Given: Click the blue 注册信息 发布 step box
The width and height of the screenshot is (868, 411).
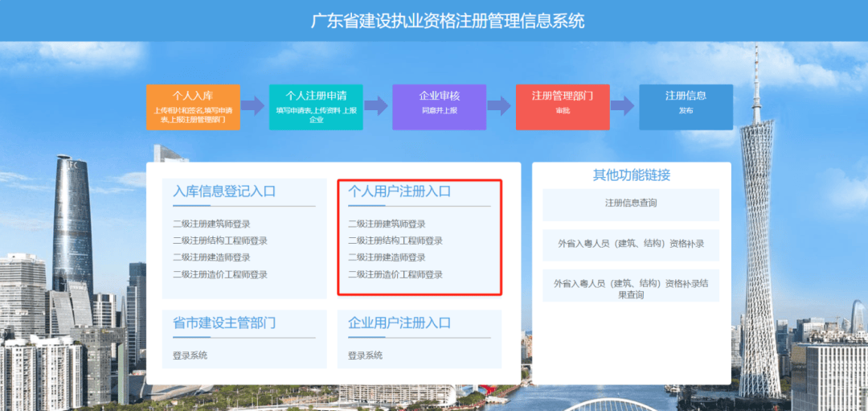Looking at the screenshot, I should [686, 106].
